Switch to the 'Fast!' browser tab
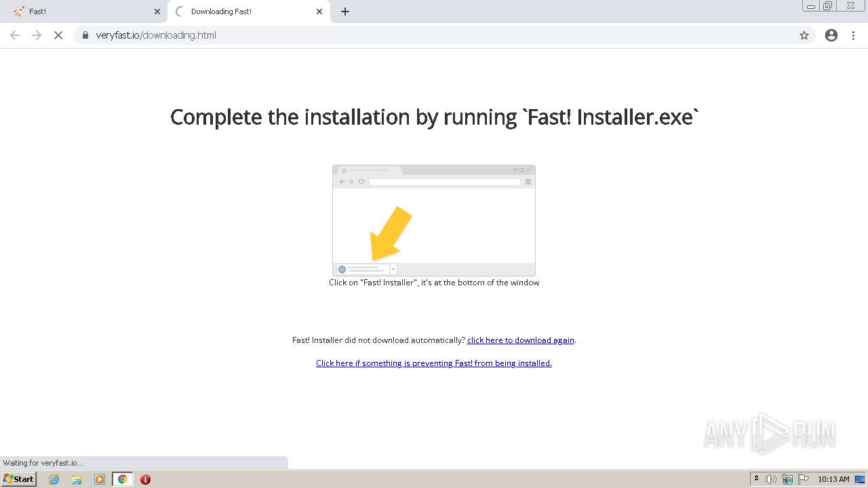The image size is (868, 488). tap(83, 12)
